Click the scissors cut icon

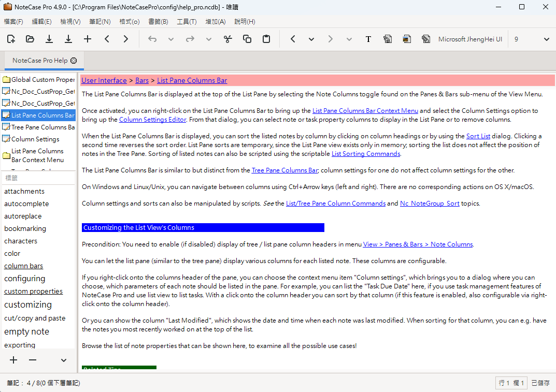pyautogui.click(x=228, y=39)
